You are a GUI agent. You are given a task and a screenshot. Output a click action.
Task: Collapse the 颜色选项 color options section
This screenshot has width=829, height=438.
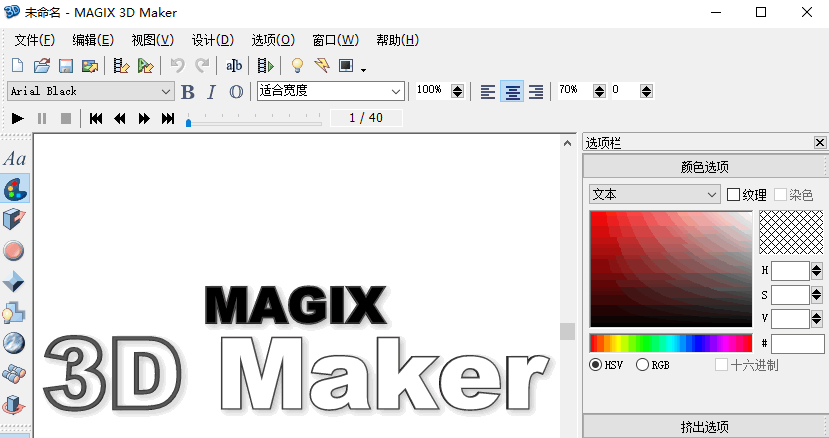pyautogui.click(x=704, y=167)
